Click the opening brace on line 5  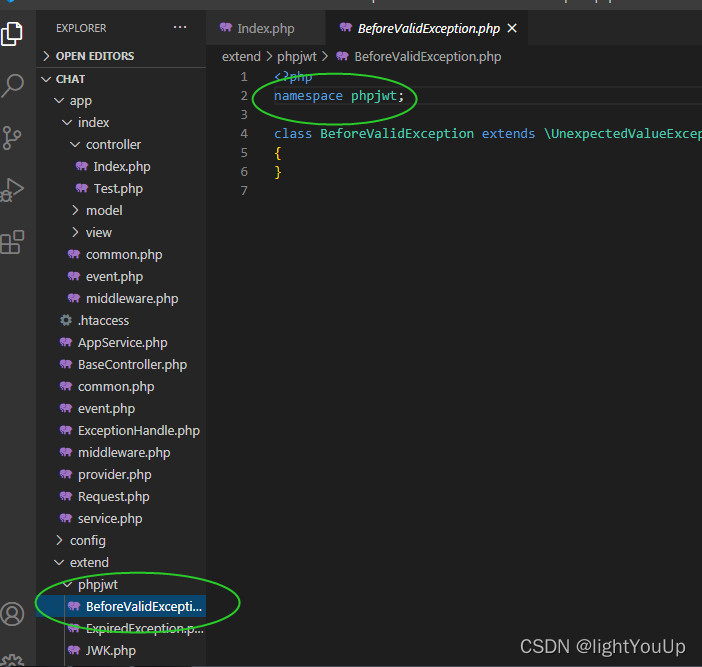click(x=278, y=153)
